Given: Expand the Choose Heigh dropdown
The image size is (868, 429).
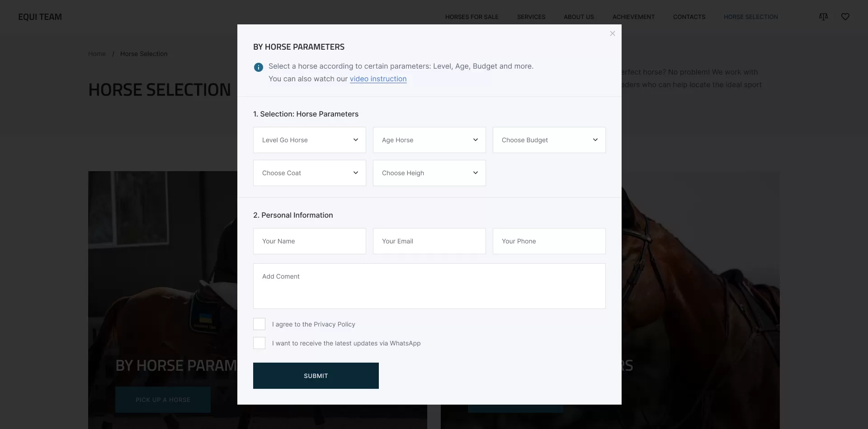Looking at the screenshot, I should click(x=429, y=173).
